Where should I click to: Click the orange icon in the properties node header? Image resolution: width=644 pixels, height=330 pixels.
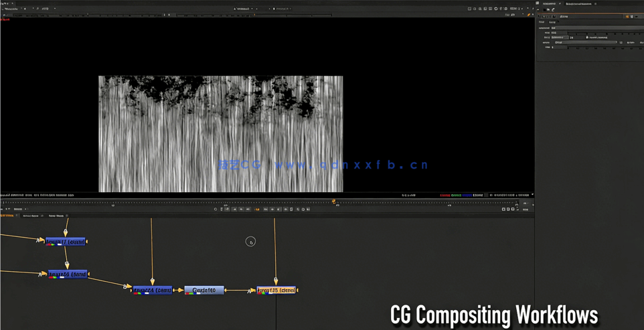(x=627, y=17)
